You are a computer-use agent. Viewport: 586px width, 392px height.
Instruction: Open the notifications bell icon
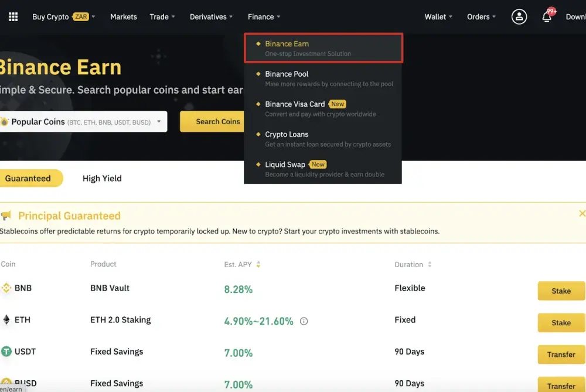547,17
